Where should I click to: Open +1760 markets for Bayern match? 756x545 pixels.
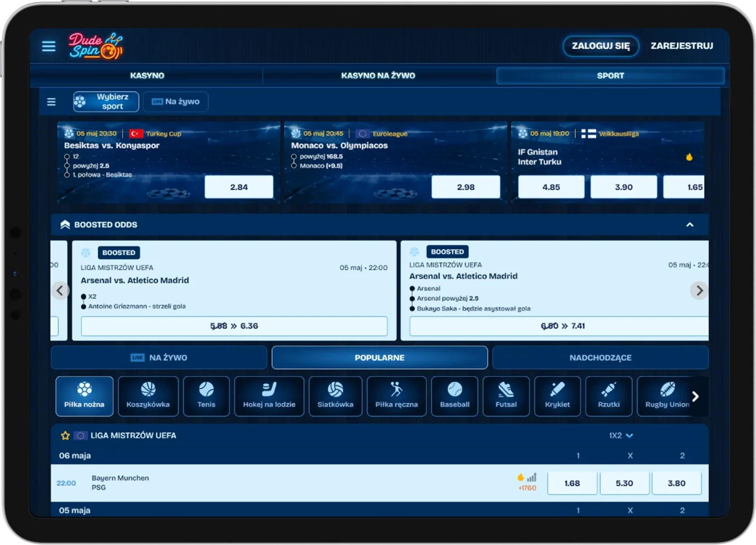click(528, 488)
